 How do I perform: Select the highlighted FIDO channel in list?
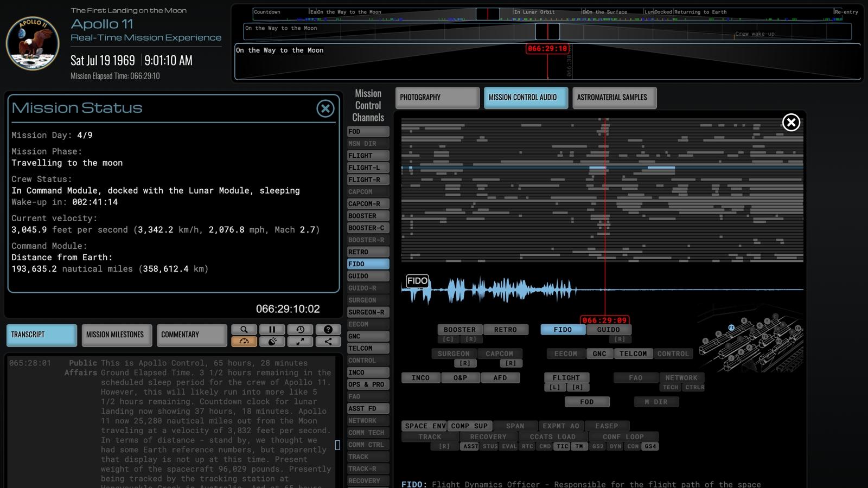point(368,264)
